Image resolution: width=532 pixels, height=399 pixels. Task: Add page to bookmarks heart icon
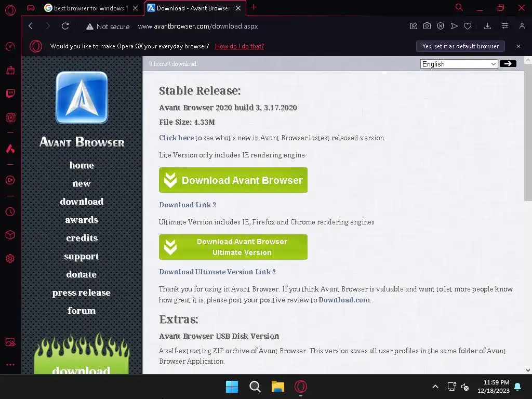coord(468,26)
